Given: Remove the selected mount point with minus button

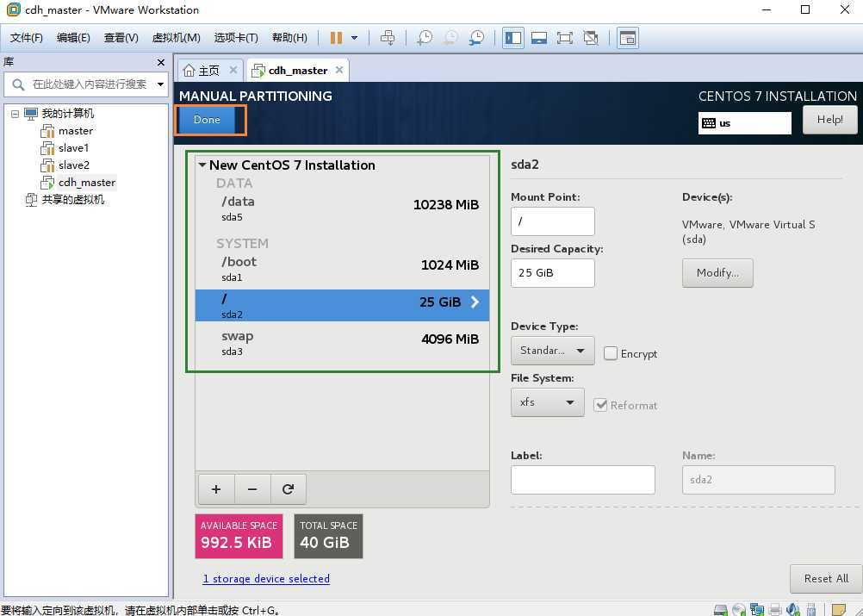Looking at the screenshot, I should (252, 488).
